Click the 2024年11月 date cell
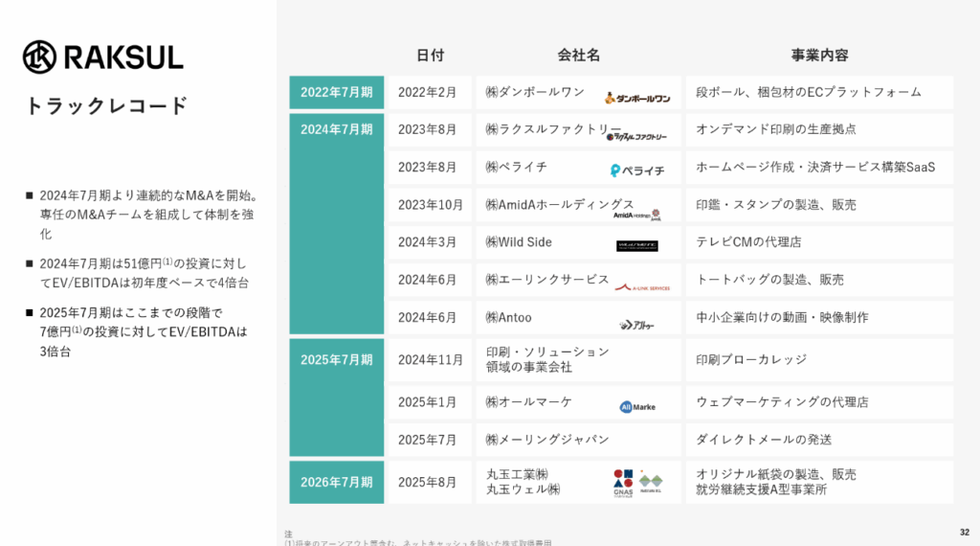980x546 pixels. click(x=430, y=359)
